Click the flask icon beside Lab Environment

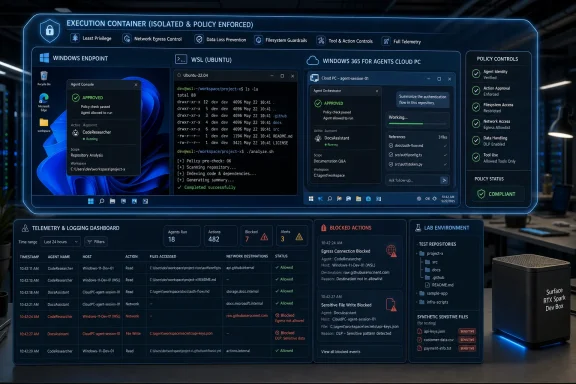tap(418, 228)
